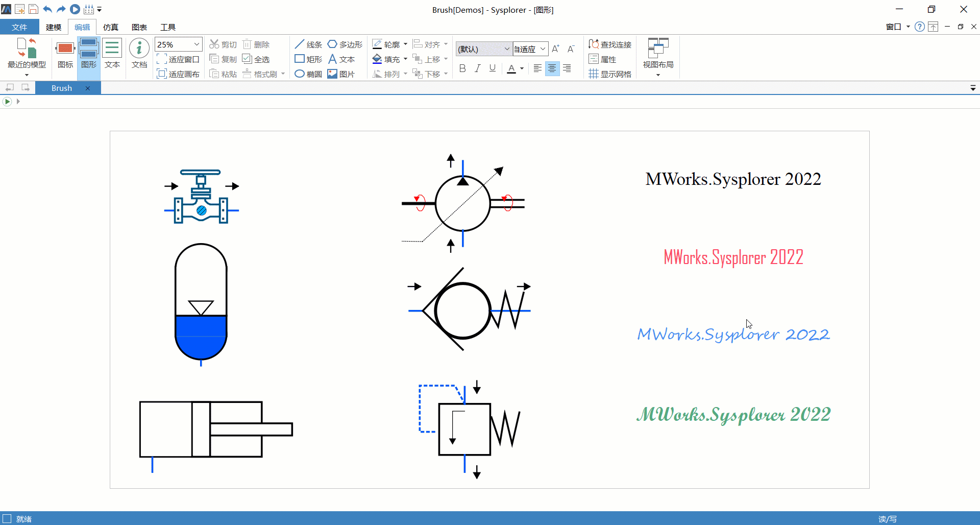Open 属性 properties
The image size is (980, 525).
pyautogui.click(x=603, y=59)
